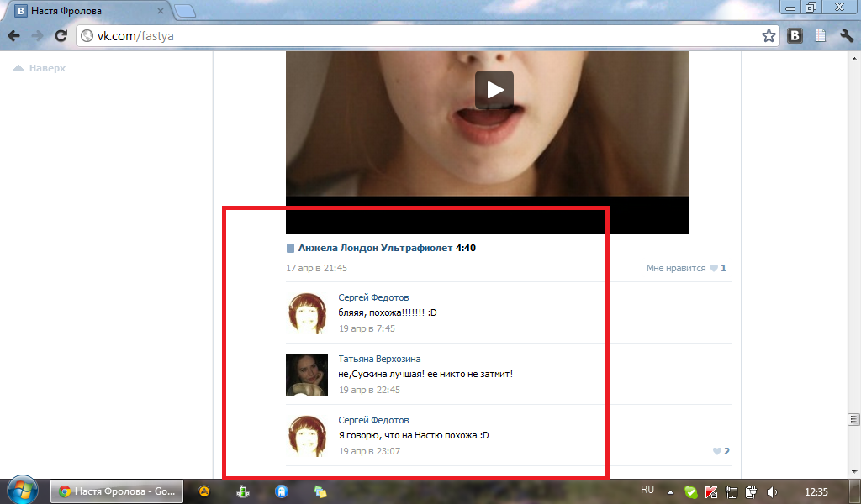
Task: Play the Анжела Лондон video
Action: (494, 89)
